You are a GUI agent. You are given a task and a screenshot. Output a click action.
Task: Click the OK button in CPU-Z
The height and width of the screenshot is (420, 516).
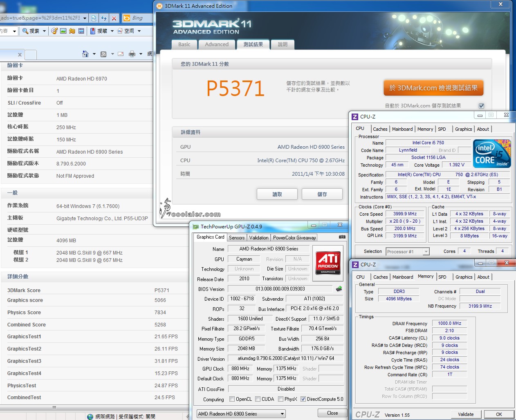point(499,414)
